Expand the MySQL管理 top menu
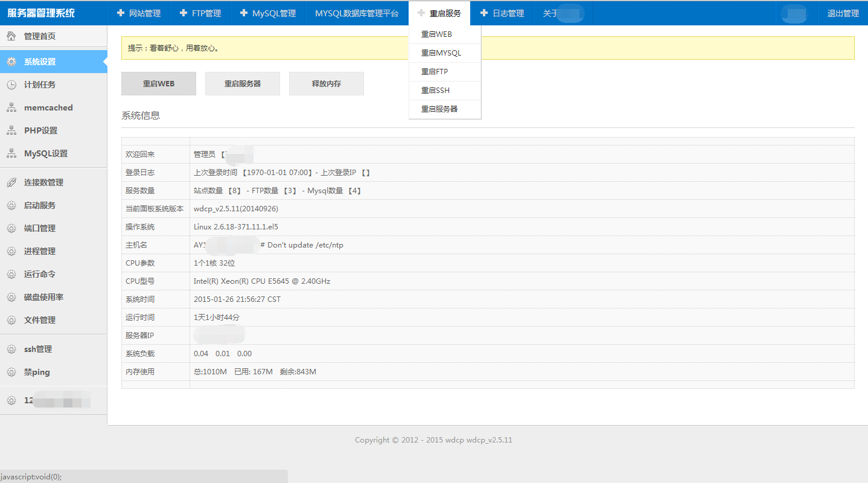Image resolution: width=868 pixels, height=483 pixels. pyautogui.click(x=268, y=13)
